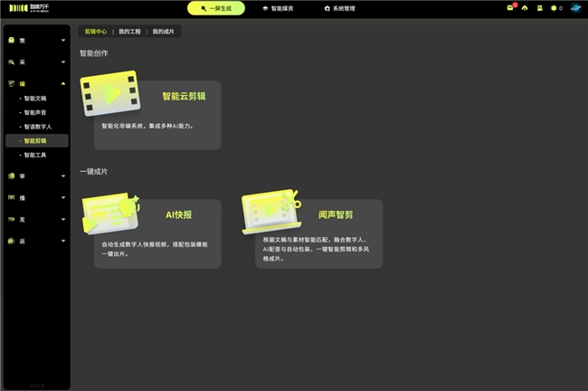Collapse the 编 sidebar section
This screenshot has width=588, height=391.
pos(36,83)
